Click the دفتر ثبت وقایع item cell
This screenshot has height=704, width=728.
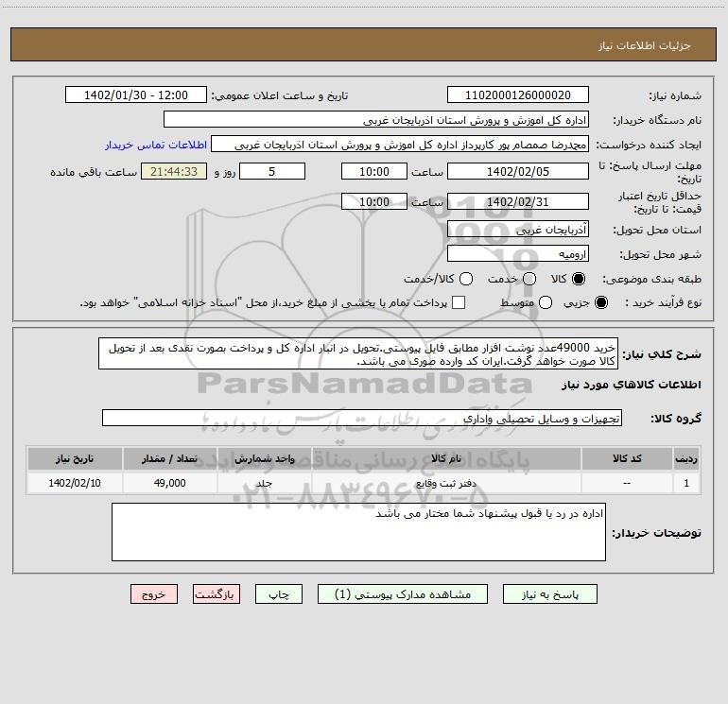tap(446, 483)
